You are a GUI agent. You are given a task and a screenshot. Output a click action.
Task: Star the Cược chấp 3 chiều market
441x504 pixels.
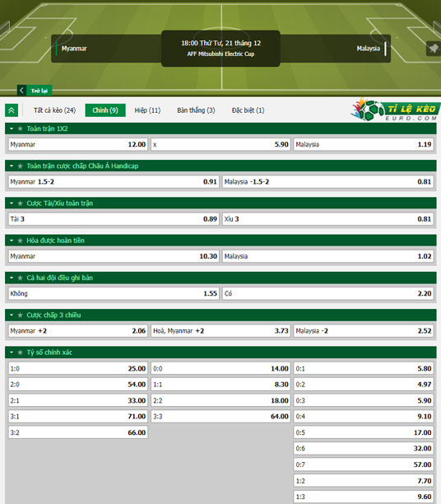pos(21,315)
